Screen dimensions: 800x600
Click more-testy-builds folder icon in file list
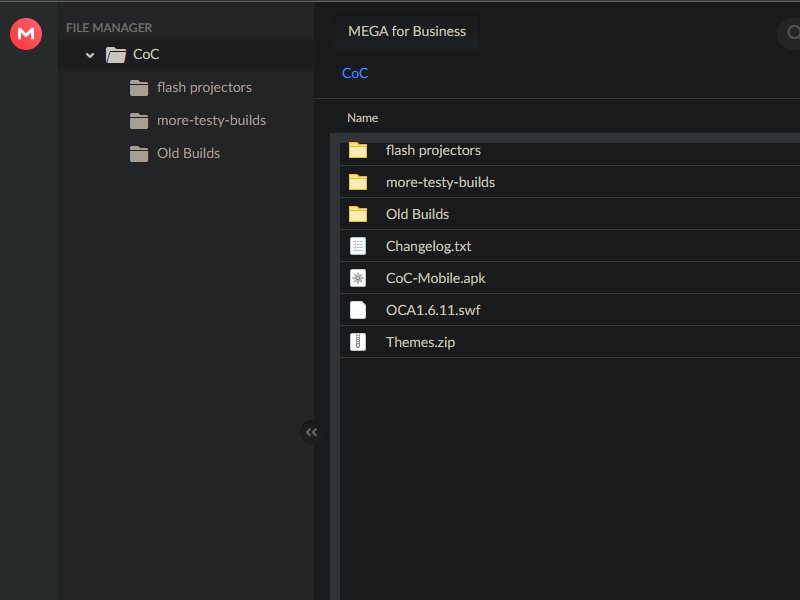(358, 182)
